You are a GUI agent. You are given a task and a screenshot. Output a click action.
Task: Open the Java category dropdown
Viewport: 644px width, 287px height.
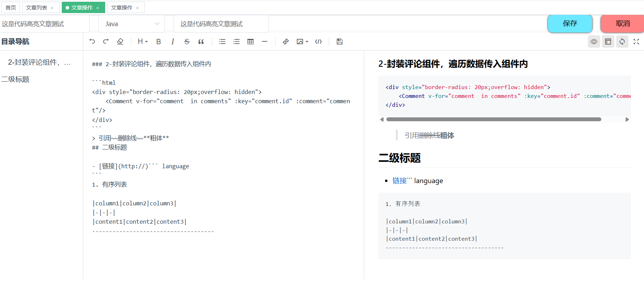(x=132, y=24)
